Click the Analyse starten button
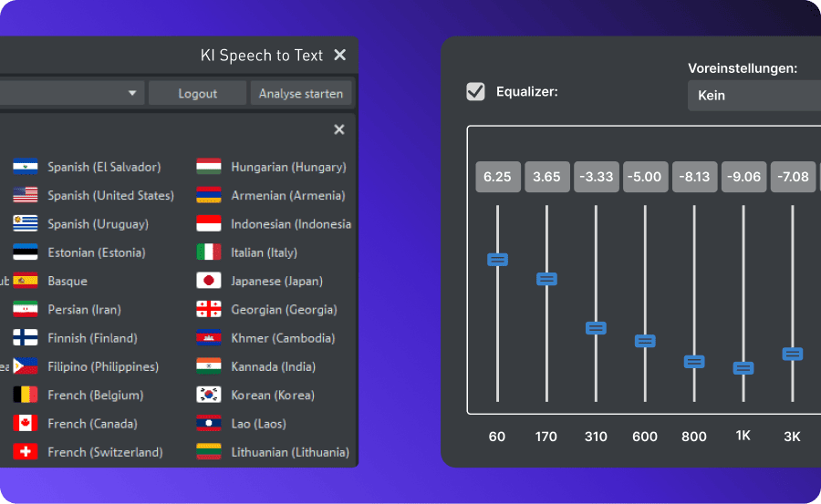 (300, 93)
